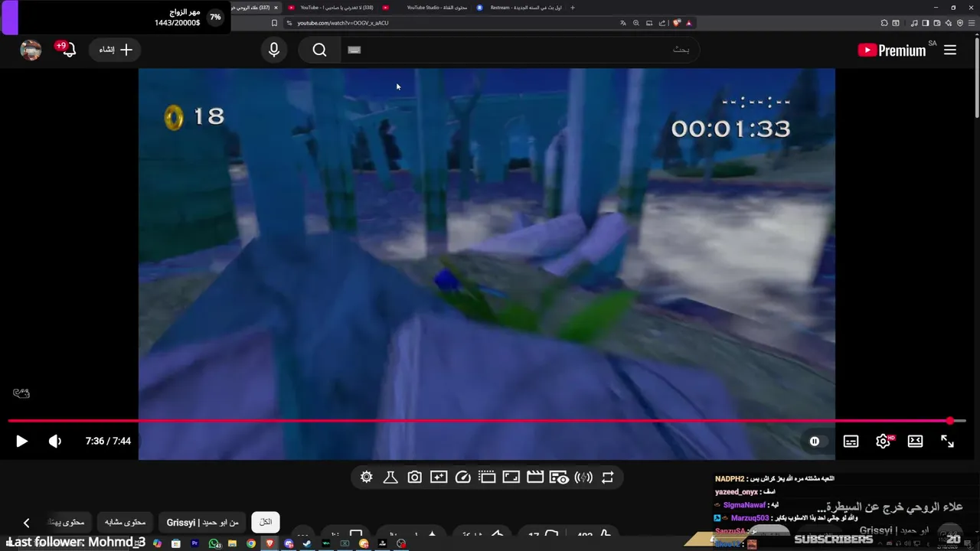Click the chat username NADPH2
Image resolution: width=980 pixels, height=551 pixels.
coord(730,479)
